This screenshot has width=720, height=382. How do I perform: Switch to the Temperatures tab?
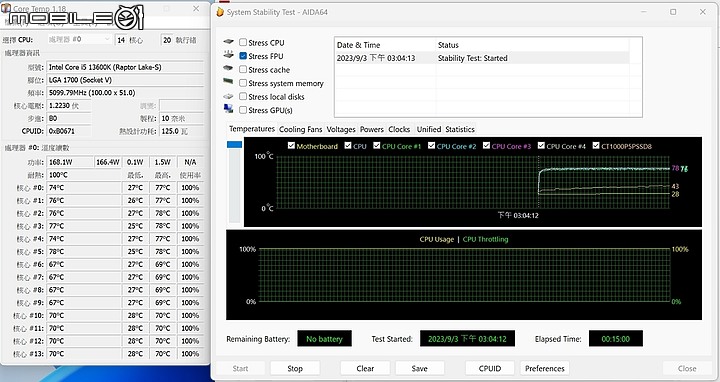click(252, 129)
